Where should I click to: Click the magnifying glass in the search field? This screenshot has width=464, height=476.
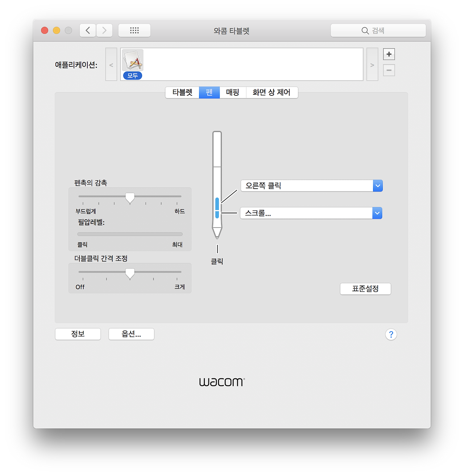click(x=365, y=30)
